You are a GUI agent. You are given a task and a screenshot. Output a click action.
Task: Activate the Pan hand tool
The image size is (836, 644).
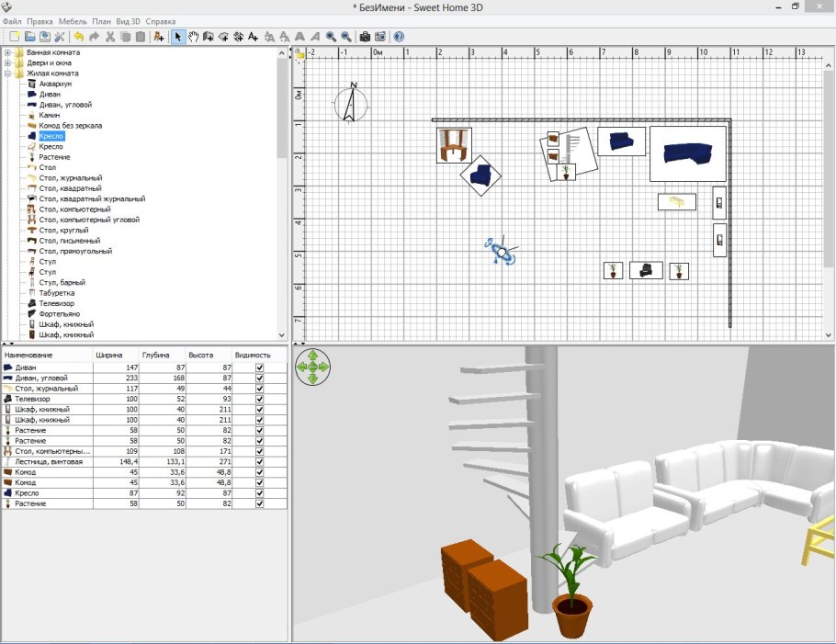point(194,37)
